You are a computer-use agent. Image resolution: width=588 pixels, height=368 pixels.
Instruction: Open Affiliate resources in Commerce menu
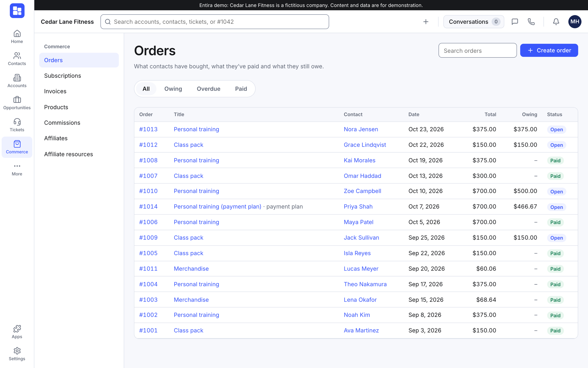(79, 154)
